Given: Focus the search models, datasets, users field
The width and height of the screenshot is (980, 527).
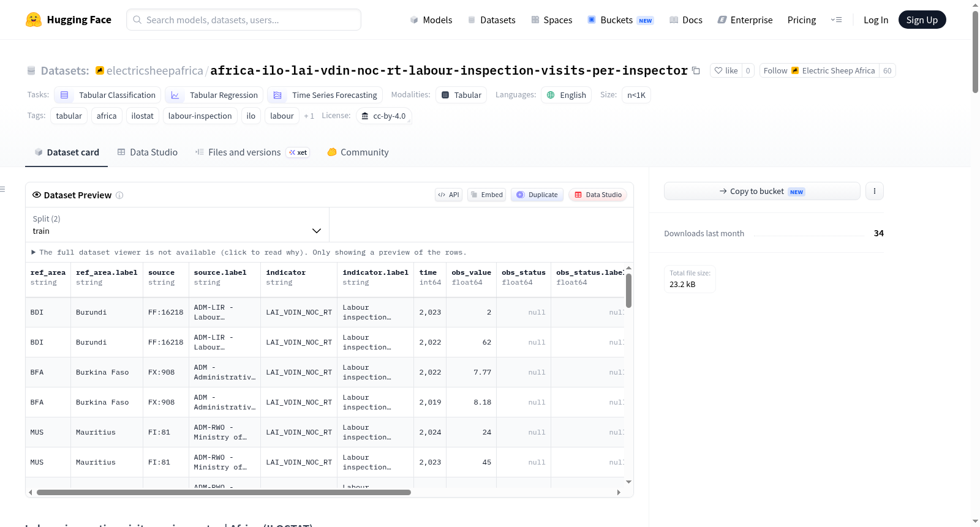Looking at the screenshot, I should coord(244,20).
